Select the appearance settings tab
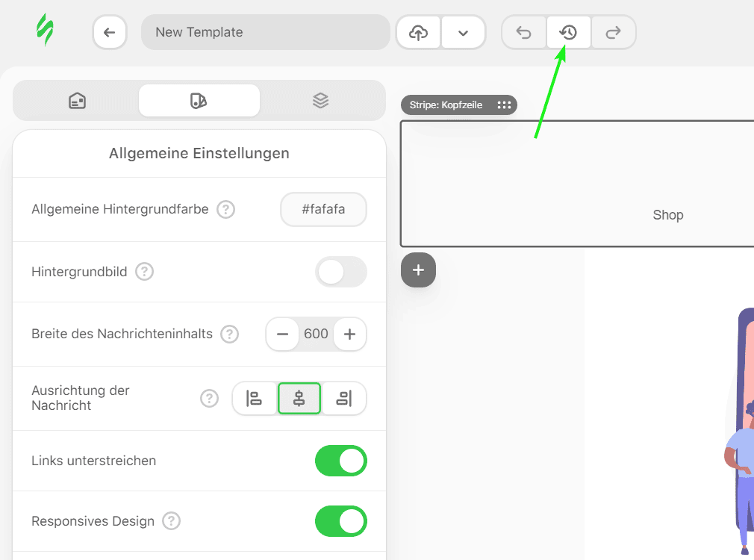Viewport: 754px width, 560px height. (199, 101)
